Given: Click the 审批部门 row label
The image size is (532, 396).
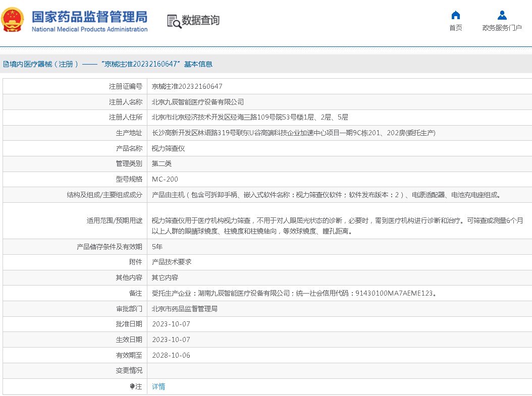Looking at the screenshot, I should (129, 309).
